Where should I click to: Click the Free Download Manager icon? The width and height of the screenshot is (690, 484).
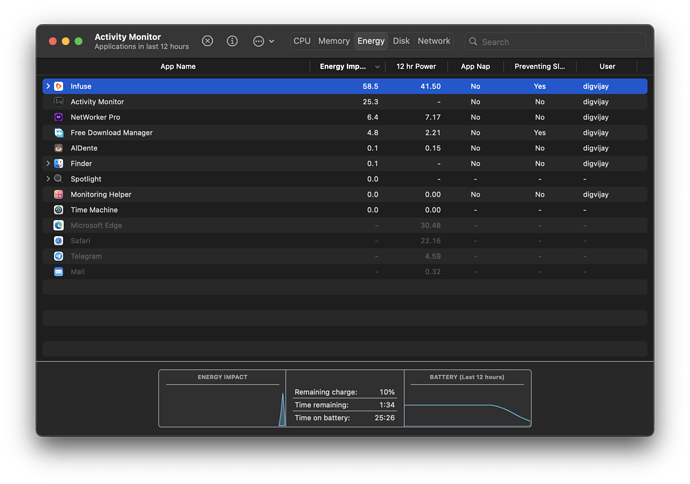tap(59, 132)
